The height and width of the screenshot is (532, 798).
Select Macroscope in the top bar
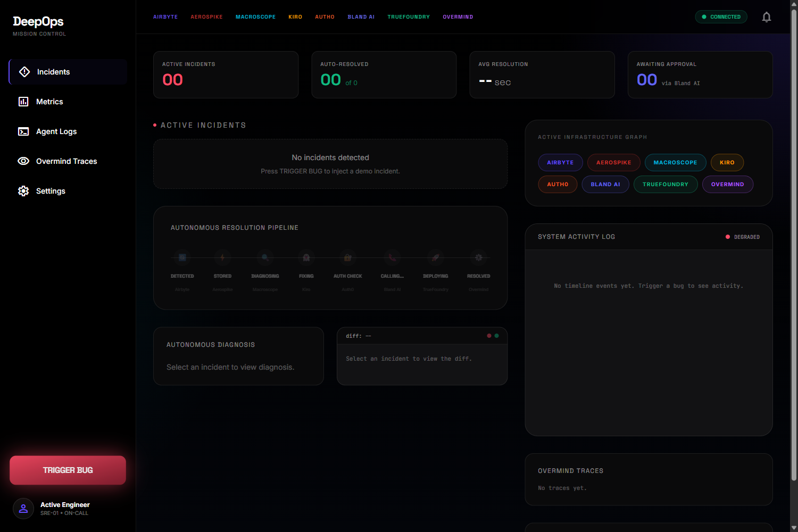256,17
